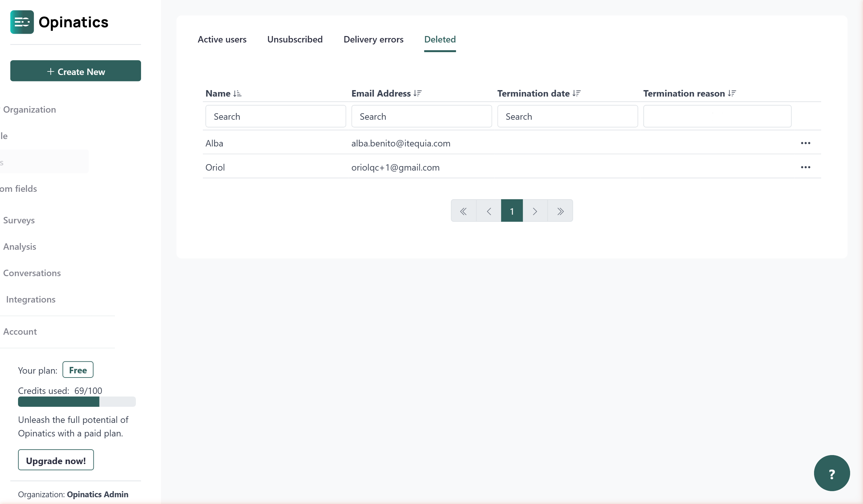Screen dimensions: 863x504
Task: Open actions menu for Oriol row
Action: 805,167
